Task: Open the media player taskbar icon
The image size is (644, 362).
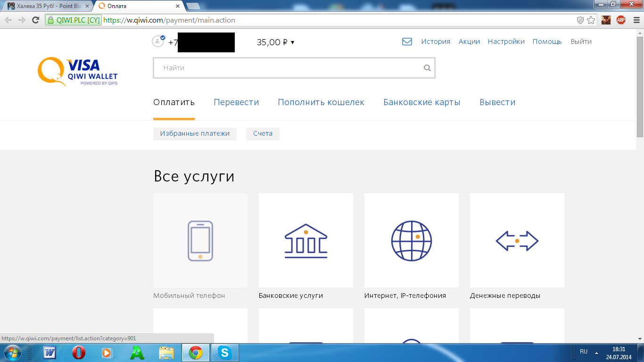Action: (x=107, y=353)
